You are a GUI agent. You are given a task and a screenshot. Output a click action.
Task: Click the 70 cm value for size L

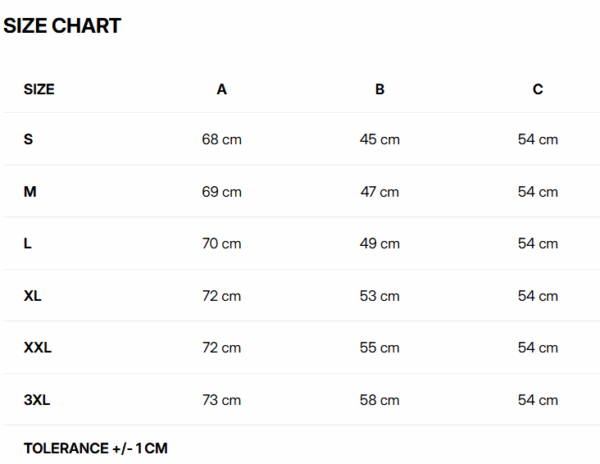coord(222,243)
